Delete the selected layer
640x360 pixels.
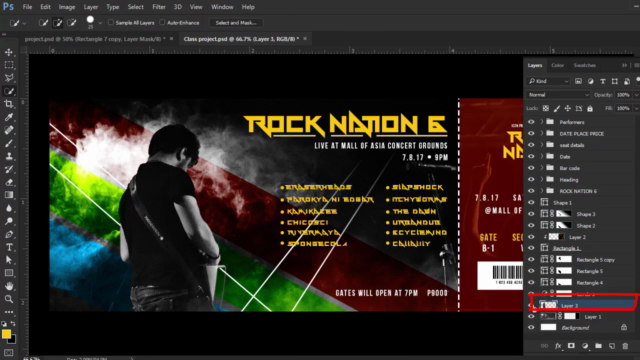coord(625,346)
